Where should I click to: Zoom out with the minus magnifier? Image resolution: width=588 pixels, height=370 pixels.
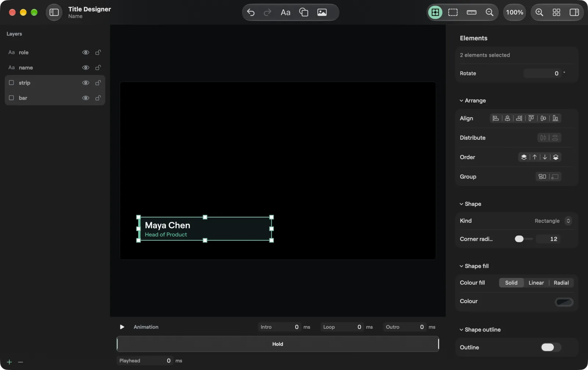490,12
